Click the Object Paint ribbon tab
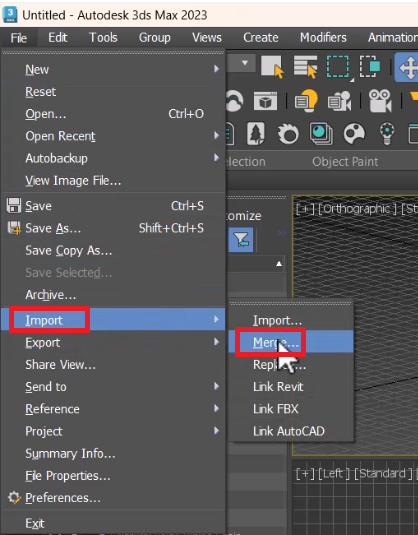This screenshot has width=418, height=535. (x=345, y=161)
